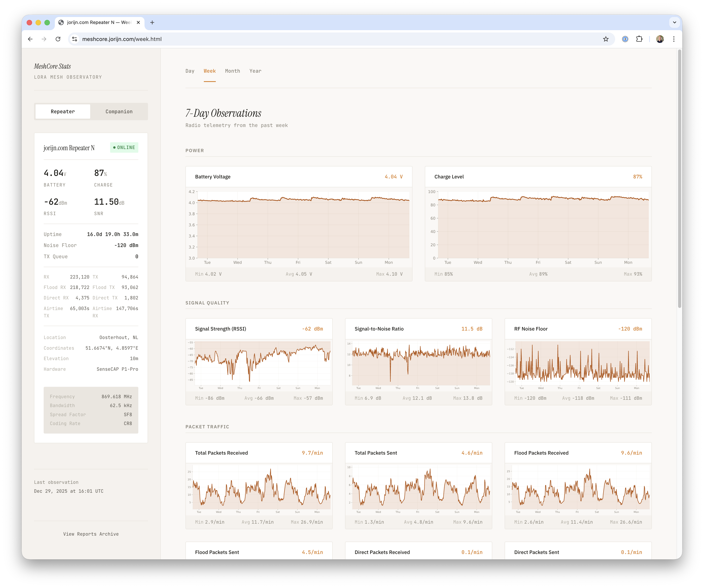Open a new browser tab with plus icon
The image size is (704, 588).
[x=152, y=22]
